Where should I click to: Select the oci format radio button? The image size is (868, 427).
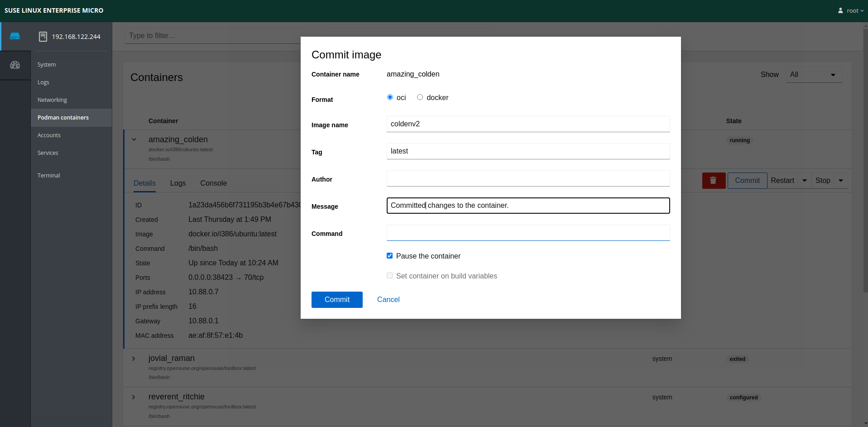390,97
